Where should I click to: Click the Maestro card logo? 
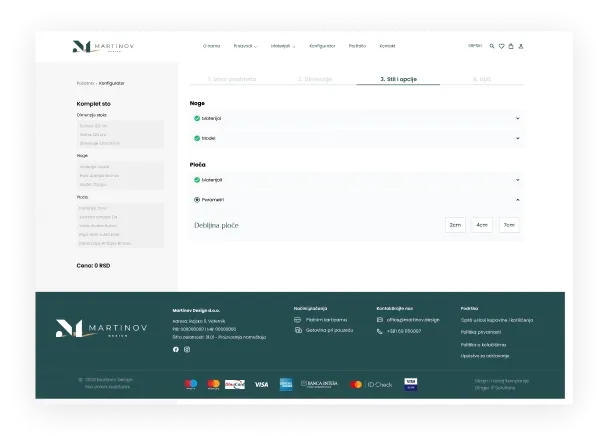click(191, 384)
